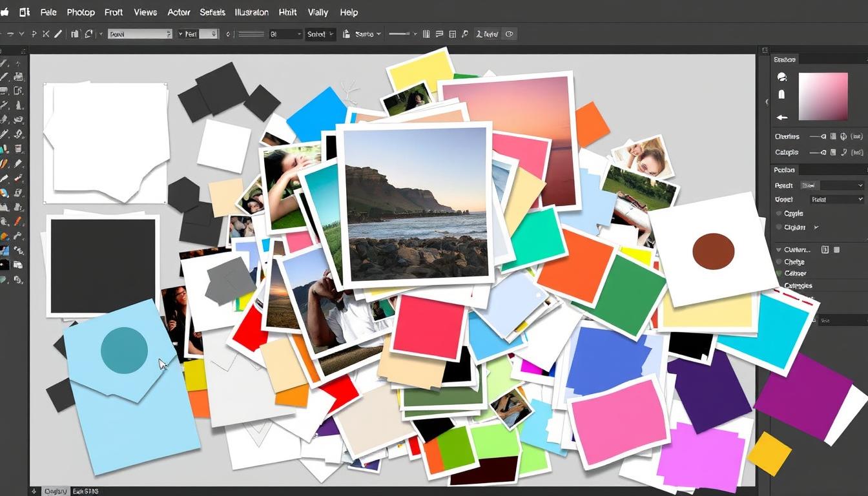Click the magnifier icon in the top options bar
Screen dimensions: 868x496
point(464,34)
